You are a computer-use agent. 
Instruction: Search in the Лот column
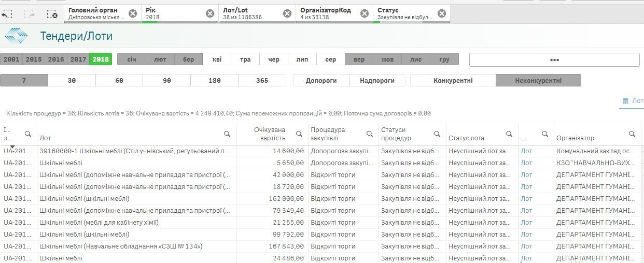coord(227,134)
